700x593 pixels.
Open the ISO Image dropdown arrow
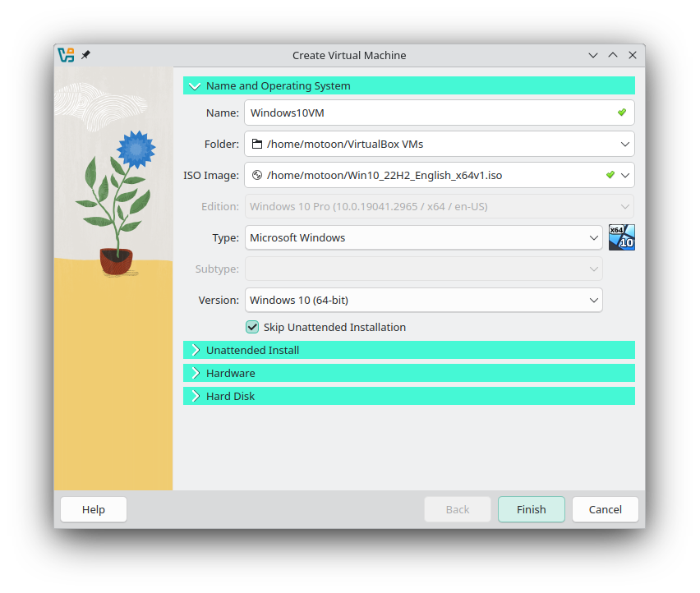tap(625, 176)
